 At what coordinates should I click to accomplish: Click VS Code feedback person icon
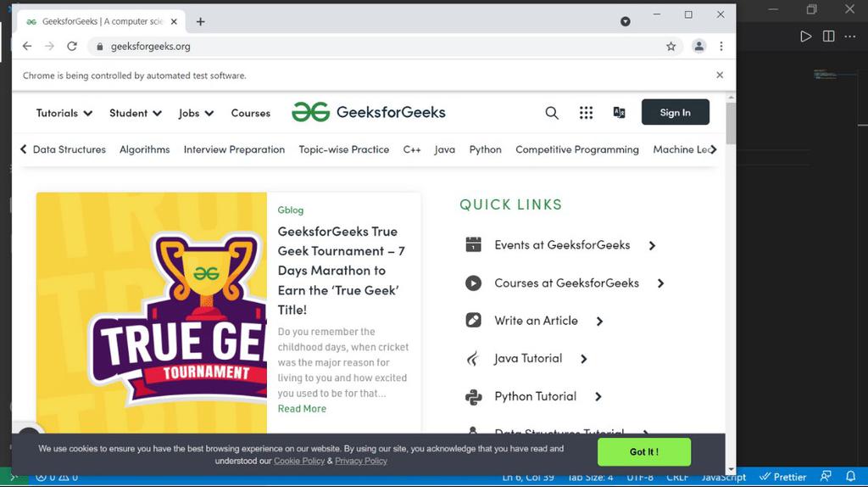click(826, 477)
